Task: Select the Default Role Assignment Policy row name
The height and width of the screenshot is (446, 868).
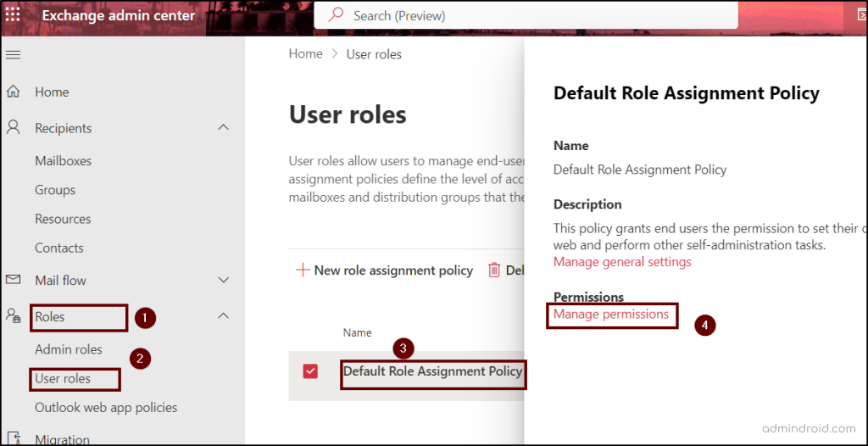Action: coord(433,371)
